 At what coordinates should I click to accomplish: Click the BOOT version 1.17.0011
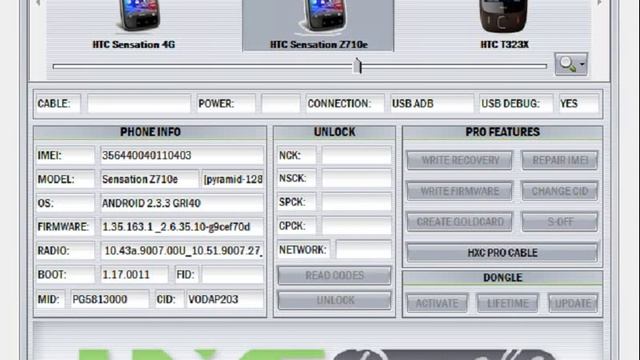(x=134, y=275)
